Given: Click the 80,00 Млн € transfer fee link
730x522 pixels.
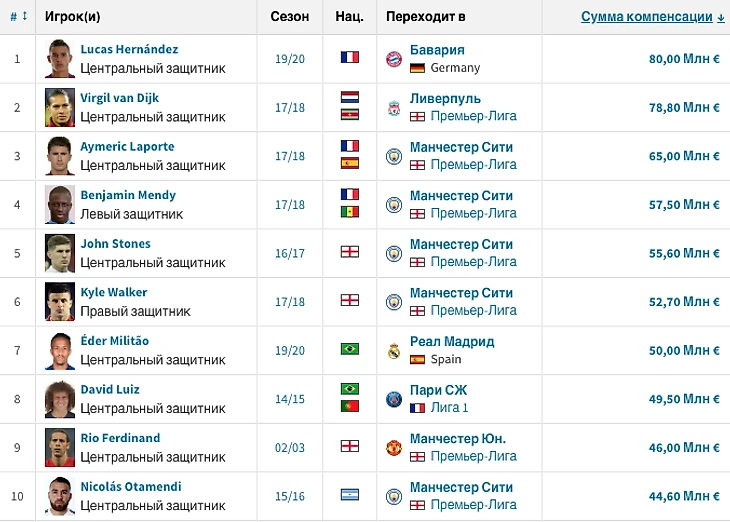Looking at the screenshot, I should [684, 58].
